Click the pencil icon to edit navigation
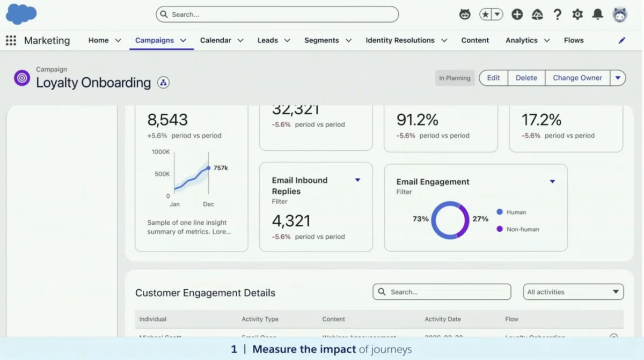The width and height of the screenshot is (644, 360). pos(622,40)
